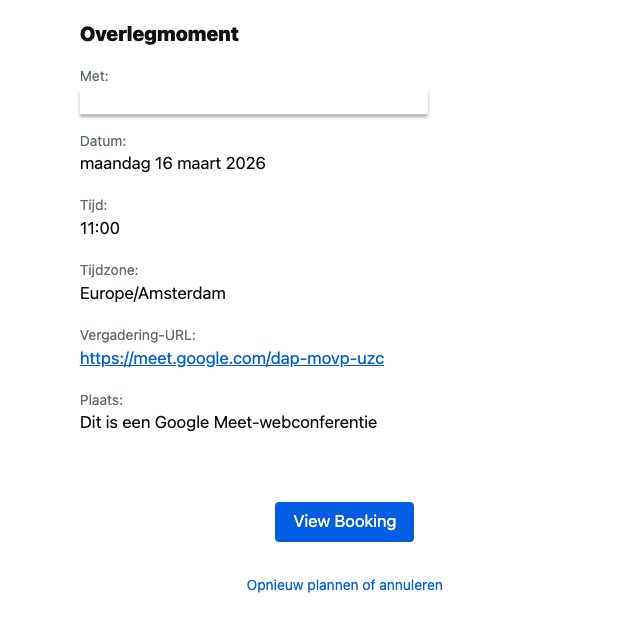Click the Europe/Amsterdam timezone value
The image size is (641, 617).
(153, 294)
